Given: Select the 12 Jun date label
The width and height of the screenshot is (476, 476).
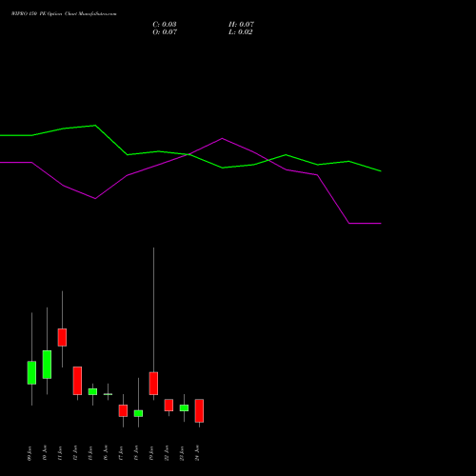Looking at the screenshot, I should pos(75,453).
